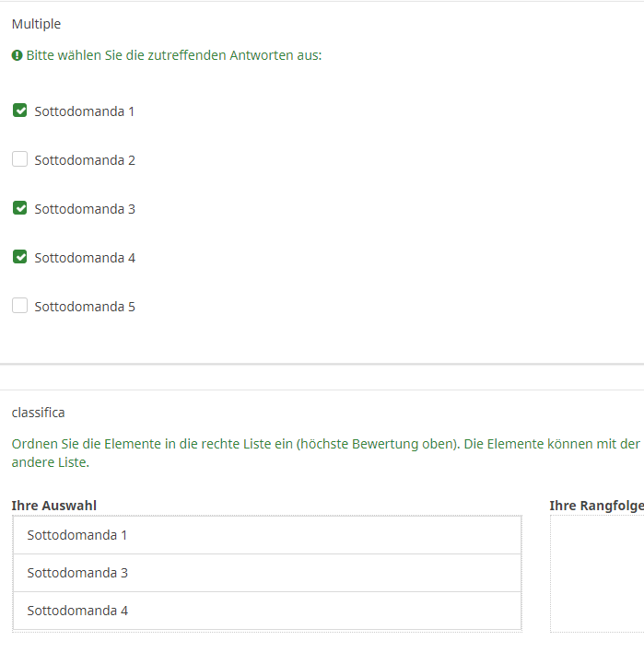
Task: Select Sottodomanda 4 in the Ihre Auswahl list
Action: pos(267,611)
